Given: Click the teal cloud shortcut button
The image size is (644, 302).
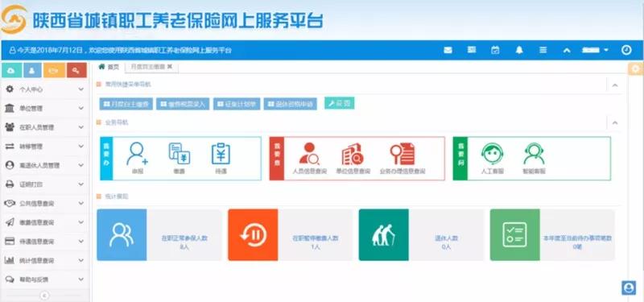Looking at the screenshot, I should tap(11, 70).
